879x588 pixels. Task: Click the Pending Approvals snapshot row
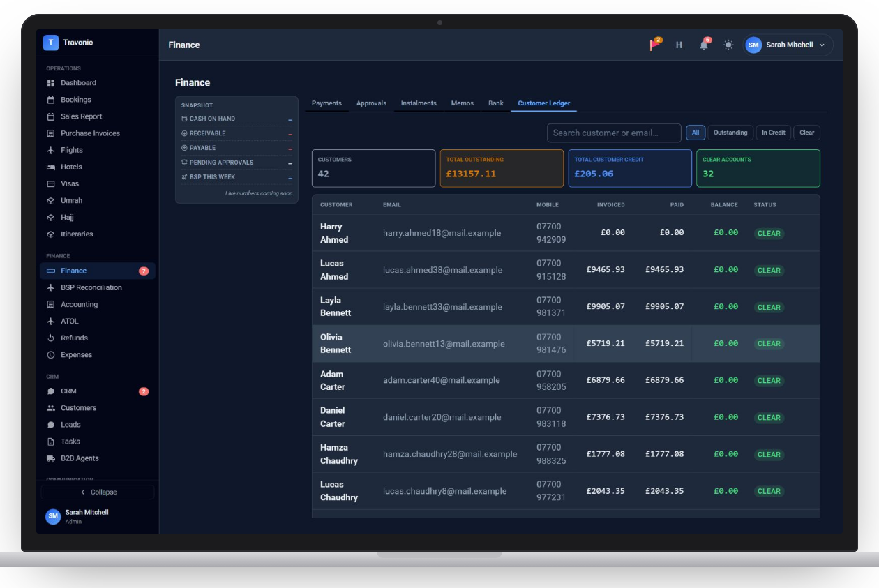pyautogui.click(x=236, y=163)
